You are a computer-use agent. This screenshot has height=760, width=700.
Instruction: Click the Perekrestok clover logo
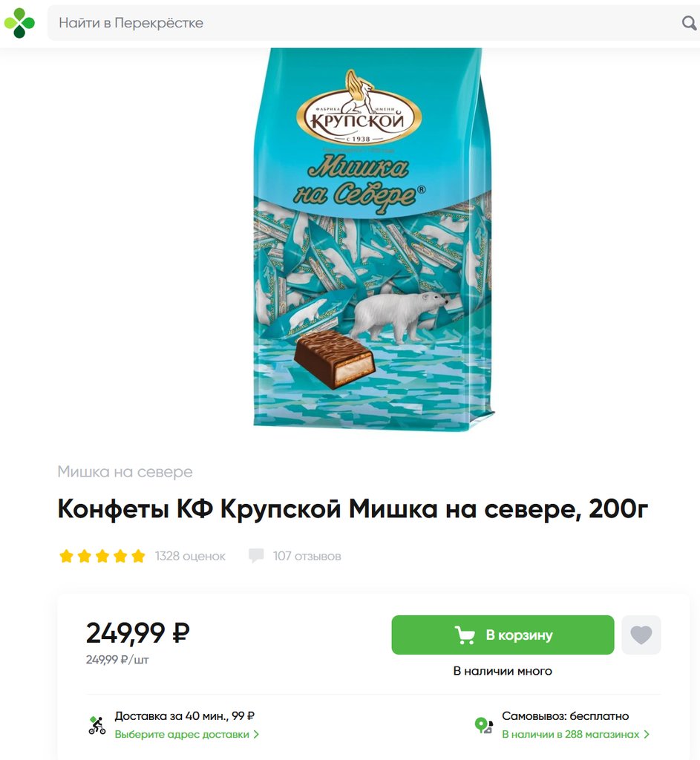coord(19,23)
